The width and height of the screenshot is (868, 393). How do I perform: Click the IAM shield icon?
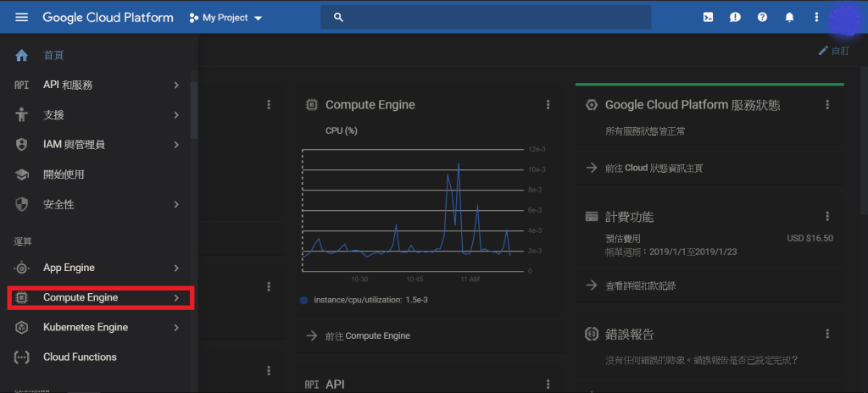coord(21,145)
